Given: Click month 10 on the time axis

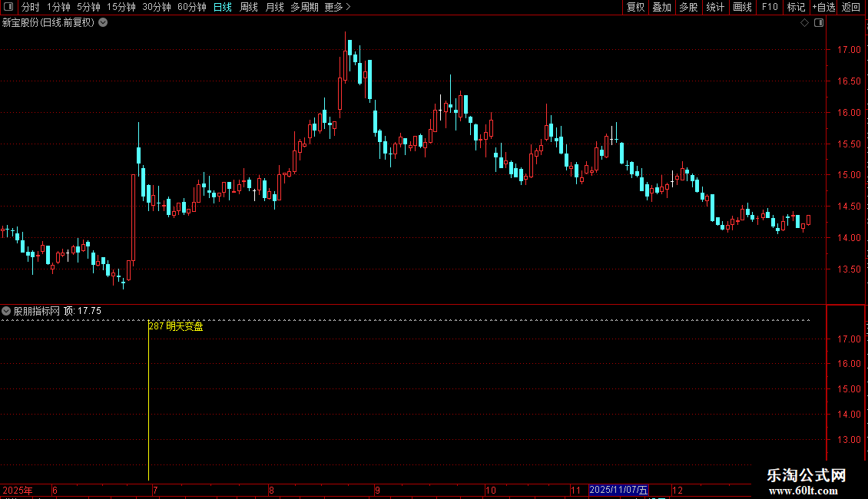Looking at the screenshot, I should 491,490.
